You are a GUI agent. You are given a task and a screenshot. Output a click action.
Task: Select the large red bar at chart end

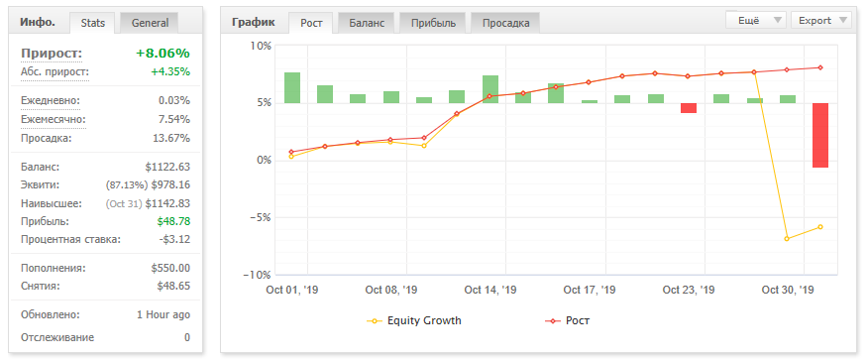point(820,135)
